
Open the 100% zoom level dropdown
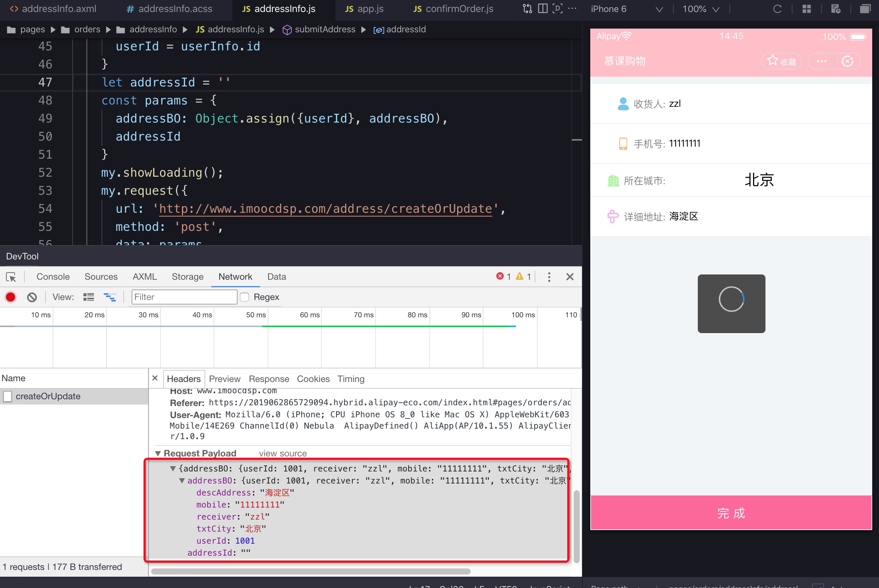pyautogui.click(x=701, y=9)
